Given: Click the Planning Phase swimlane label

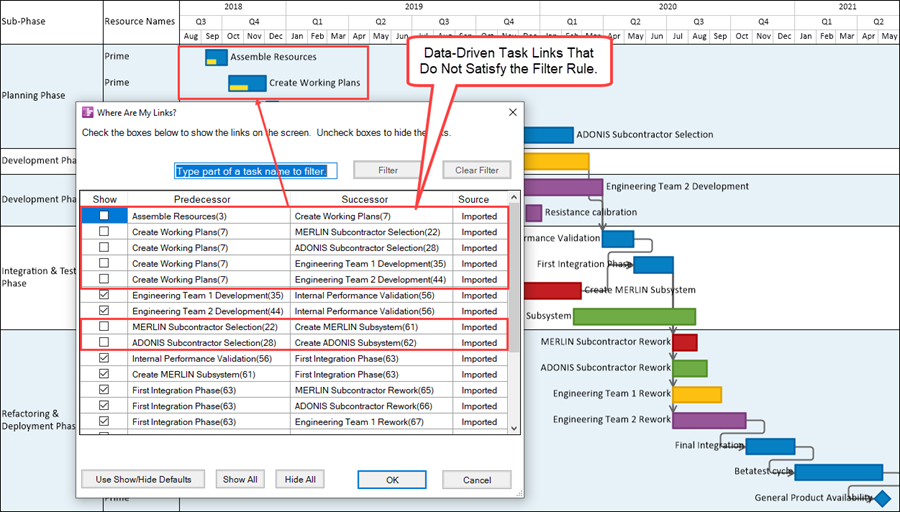Looking at the screenshot, I should pyautogui.click(x=33, y=95).
